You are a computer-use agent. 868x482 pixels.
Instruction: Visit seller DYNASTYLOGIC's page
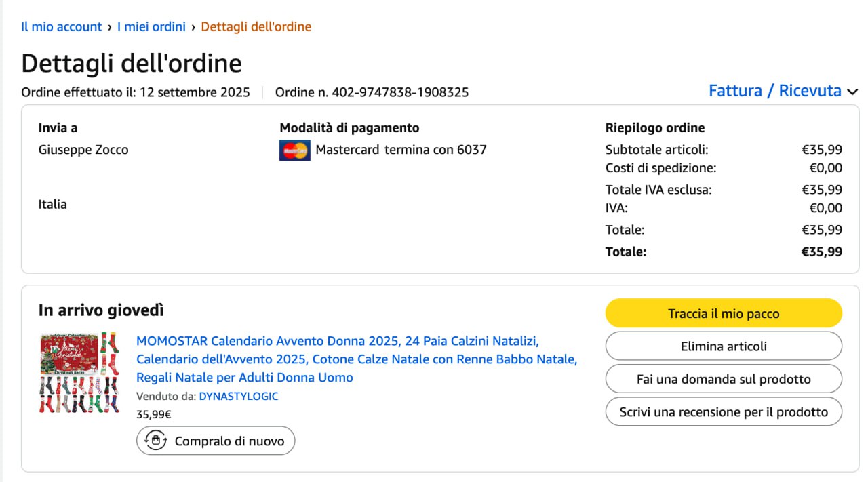click(x=238, y=397)
